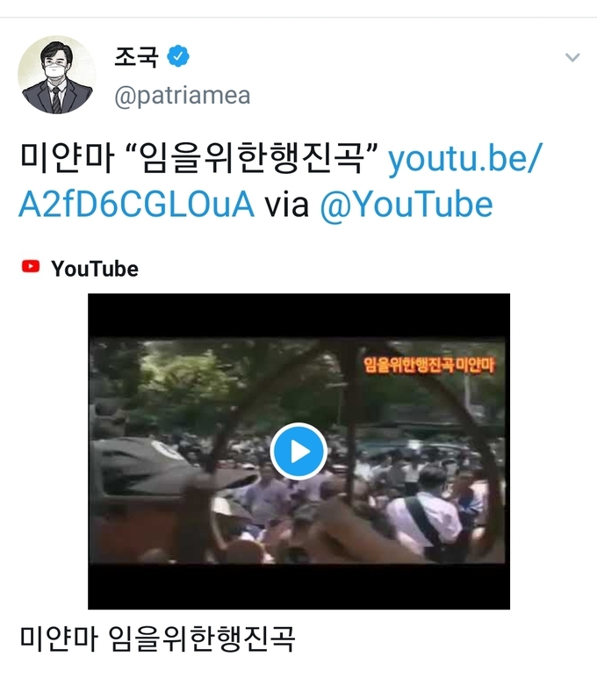Image resolution: width=597 pixels, height=700 pixels.
Task: Click the blue verified badge
Action: tap(178, 56)
